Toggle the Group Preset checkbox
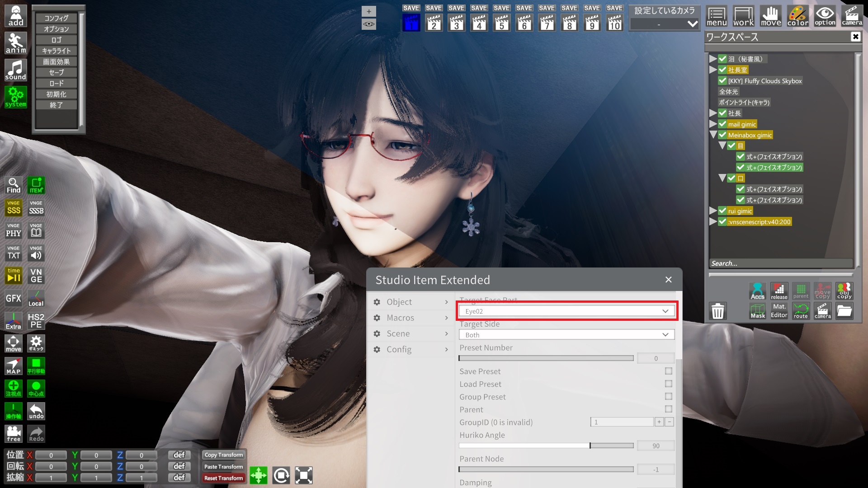This screenshot has height=488, width=868. pos(669,396)
